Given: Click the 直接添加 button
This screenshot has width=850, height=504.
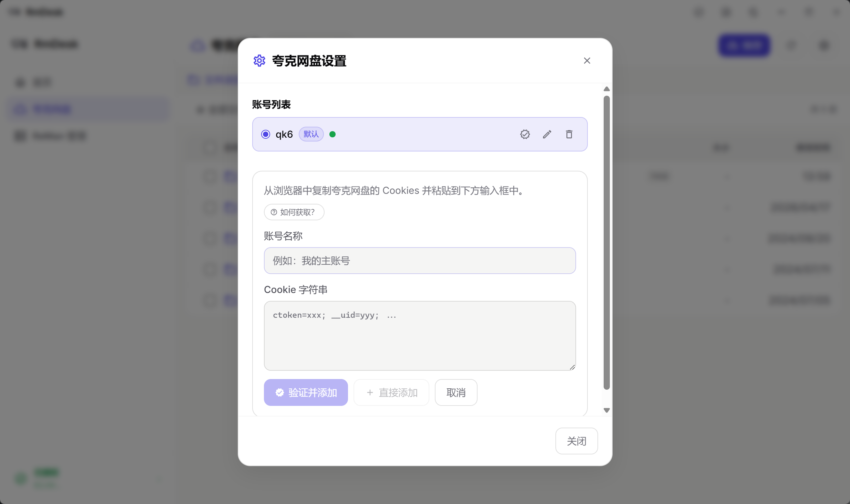Looking at the screenshot, I should coord(391,392).
